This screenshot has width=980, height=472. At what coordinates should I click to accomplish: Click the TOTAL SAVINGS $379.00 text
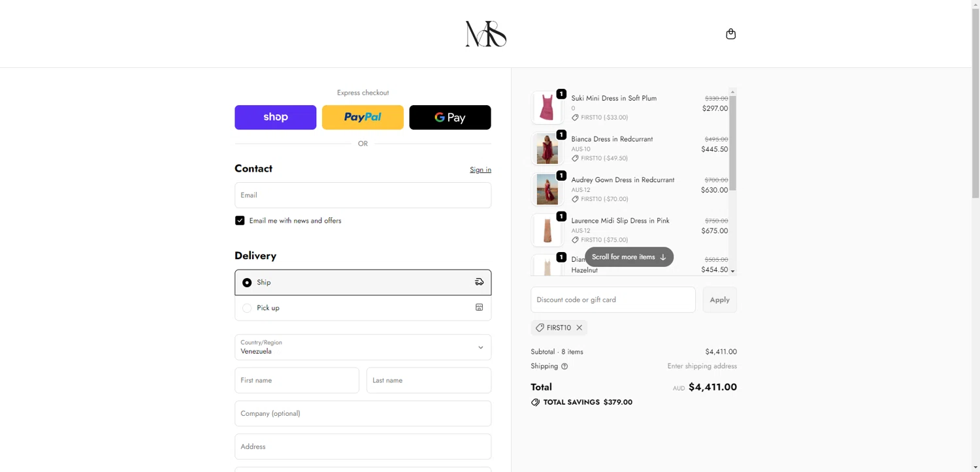click(x=587, y=402)
